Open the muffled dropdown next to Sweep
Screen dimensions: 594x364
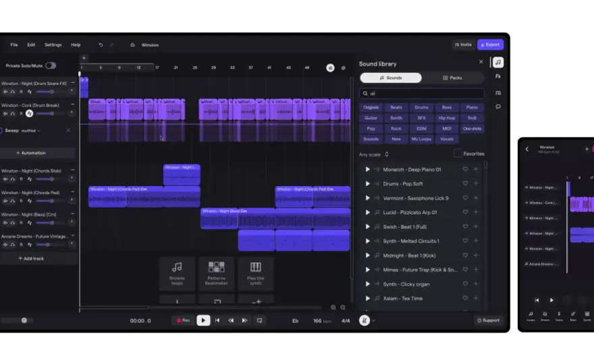click(30, 131)
